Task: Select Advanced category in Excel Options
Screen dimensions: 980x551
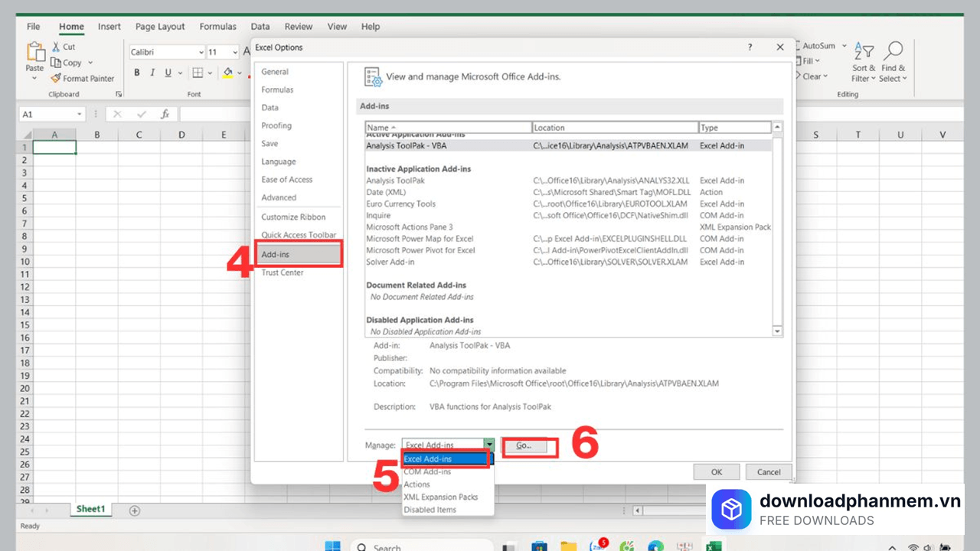Action: click(x=299, y=197)
